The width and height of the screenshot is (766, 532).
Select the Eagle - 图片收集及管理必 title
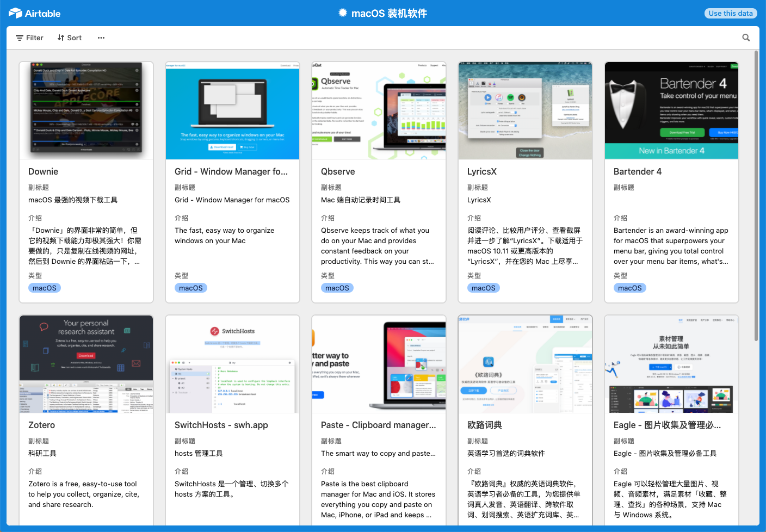[668, 425]
